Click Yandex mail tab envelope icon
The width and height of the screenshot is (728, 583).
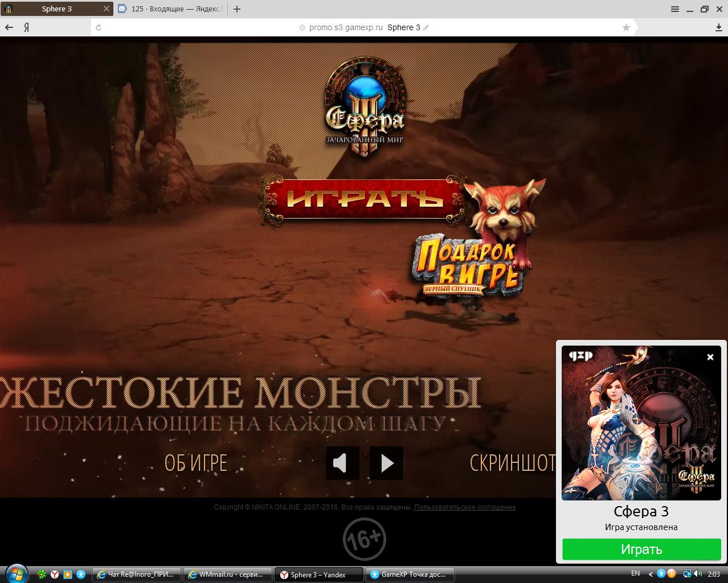pos(122,9)
